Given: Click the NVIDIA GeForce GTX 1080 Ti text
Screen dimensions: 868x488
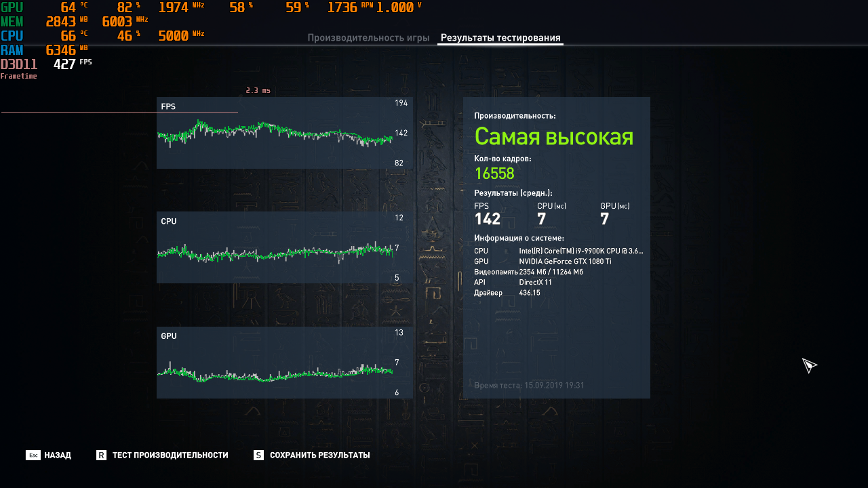Looking at the screenshot, I should (565, 262).
